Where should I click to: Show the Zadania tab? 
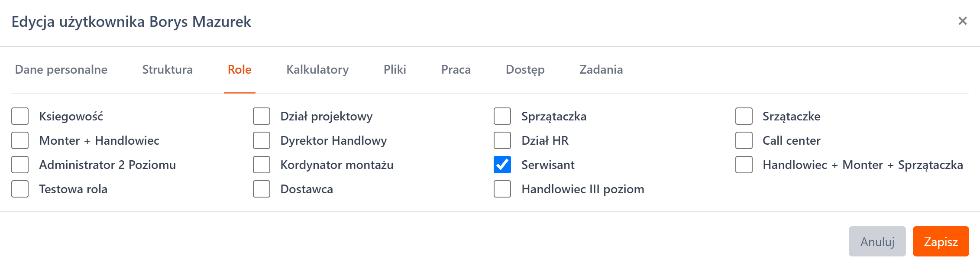point(601,70)
